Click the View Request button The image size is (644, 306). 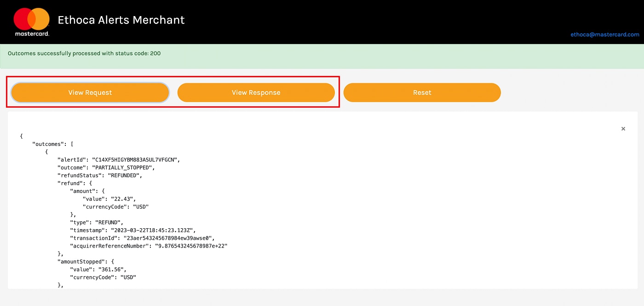90,92
